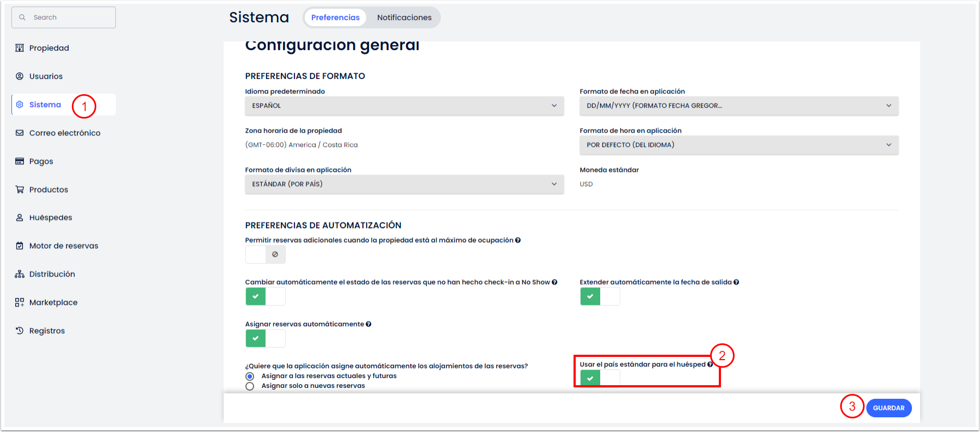Click the Distribución hierarchy icon
The image size is (980, 432).
(x=20, y=274)
